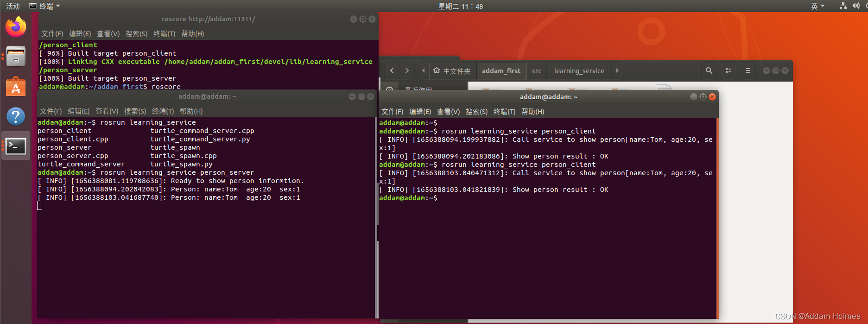Screen dimensions: 868x324
Task: Open 搜索(S) menu in person_client terminal
Action: (x=476, y=112)
